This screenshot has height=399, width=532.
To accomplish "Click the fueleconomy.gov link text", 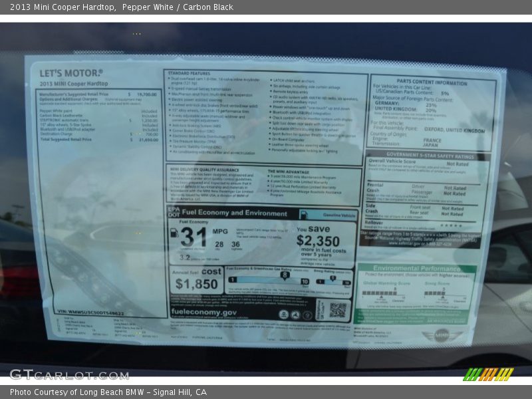I will (x=203, y=312).
